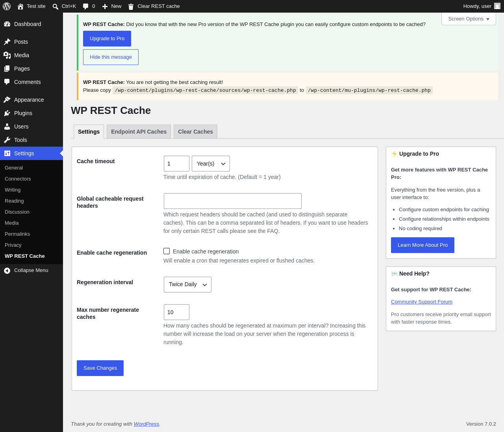Collapse the admin menu

pos(31,270)
